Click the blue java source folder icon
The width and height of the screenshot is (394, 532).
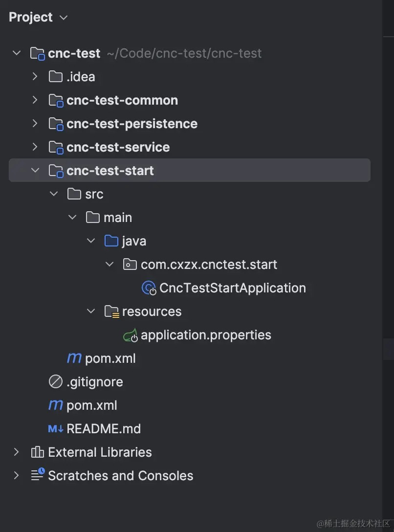coord(111,241)
